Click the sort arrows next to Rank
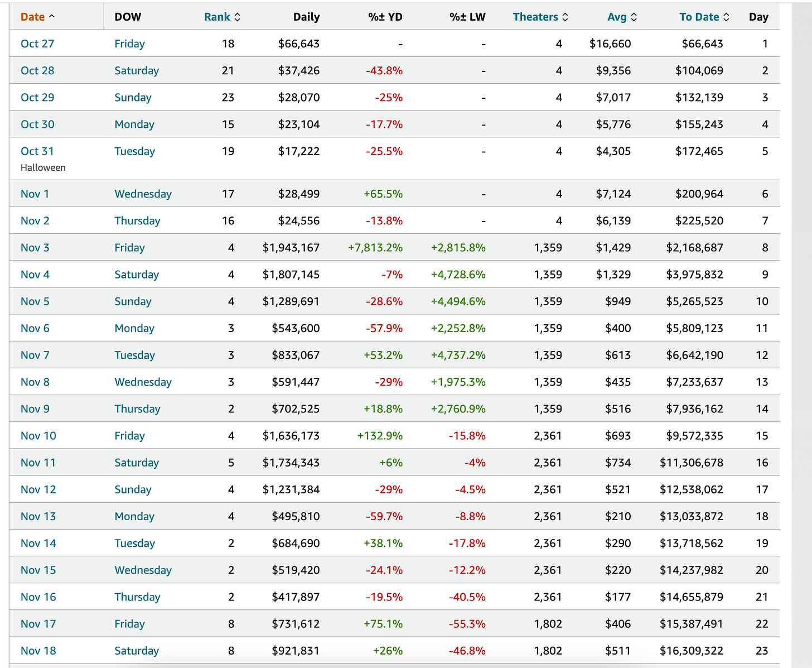The height and width of the screenshot is (668, 812). tap(238, 17)
